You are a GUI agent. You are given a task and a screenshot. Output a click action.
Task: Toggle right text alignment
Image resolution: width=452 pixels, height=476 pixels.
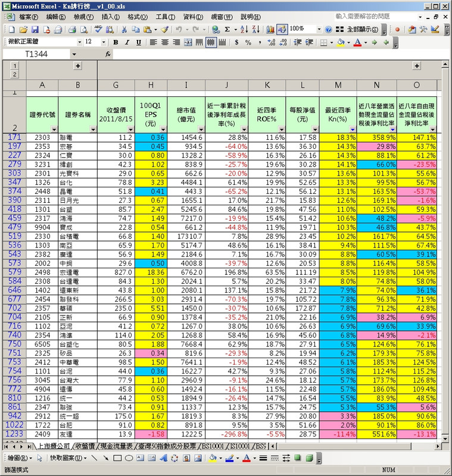coord(176,42)
